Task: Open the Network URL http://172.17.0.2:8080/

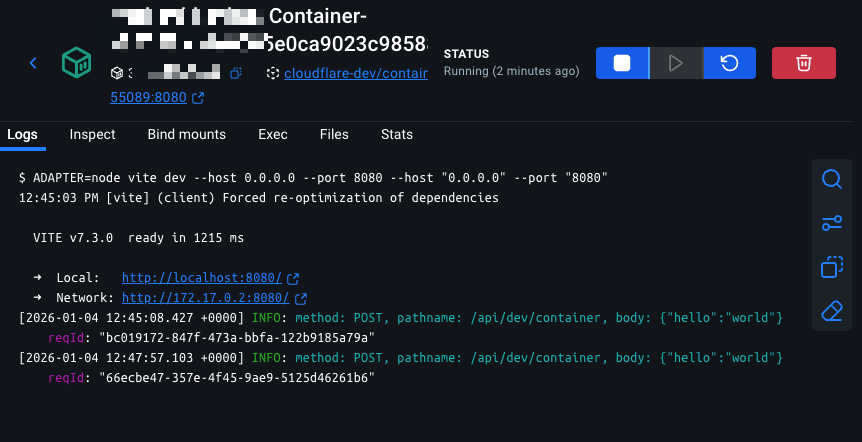Action: coord(205,297)
